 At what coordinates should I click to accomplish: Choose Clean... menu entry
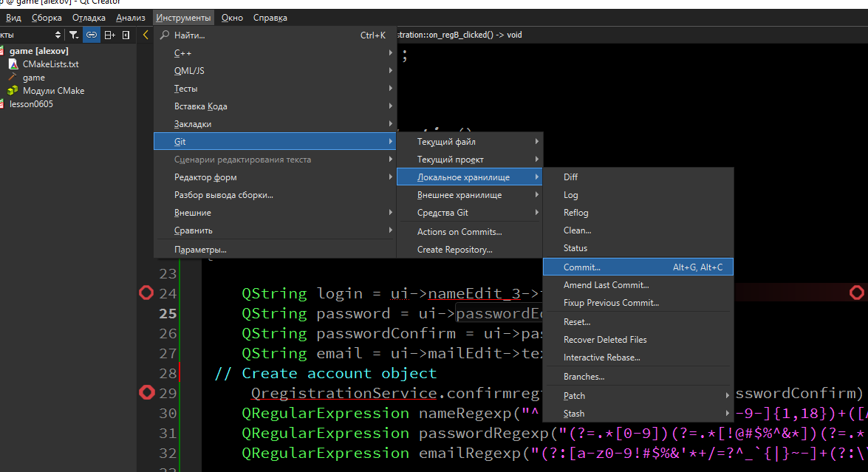[638, 230]
